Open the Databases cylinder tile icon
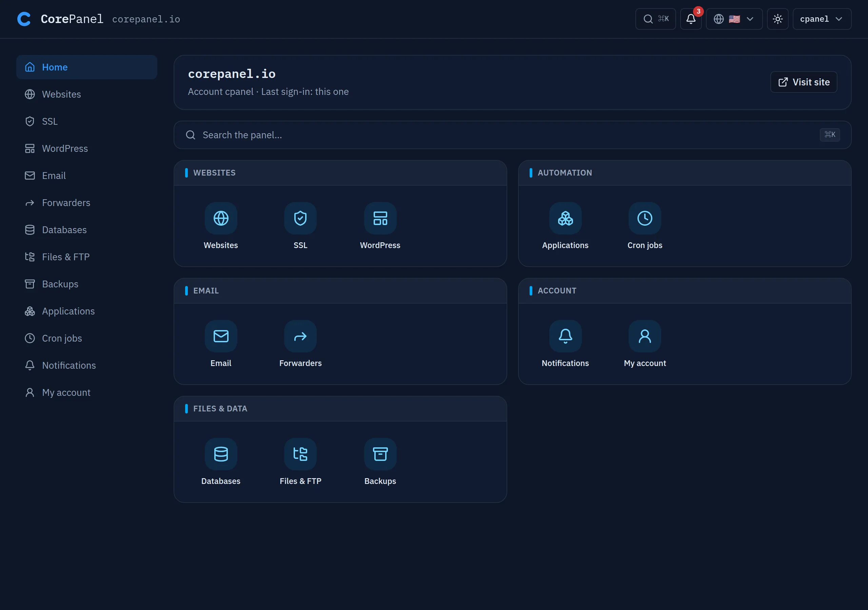 point(221,454)
